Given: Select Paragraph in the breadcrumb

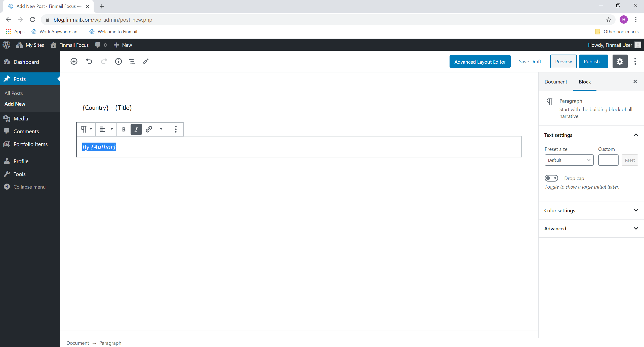Looking at the screenshot, I should click(x=110, y=343).
